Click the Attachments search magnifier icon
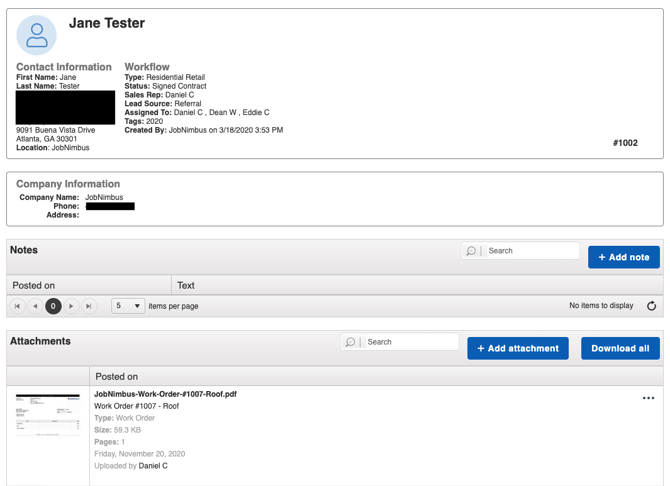670x486 pixels. click(350, 342)
